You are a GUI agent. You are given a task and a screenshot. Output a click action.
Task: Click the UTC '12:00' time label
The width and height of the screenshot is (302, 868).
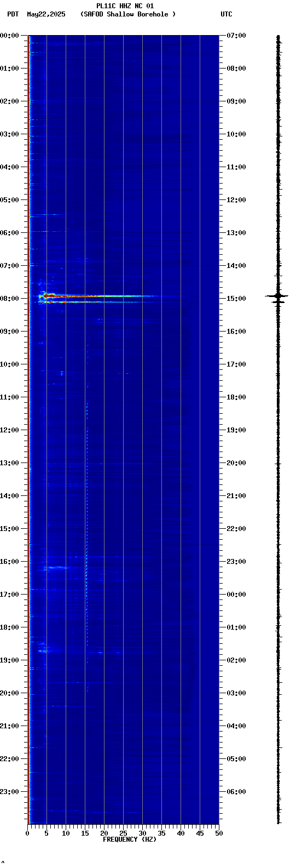click(236, 200)
